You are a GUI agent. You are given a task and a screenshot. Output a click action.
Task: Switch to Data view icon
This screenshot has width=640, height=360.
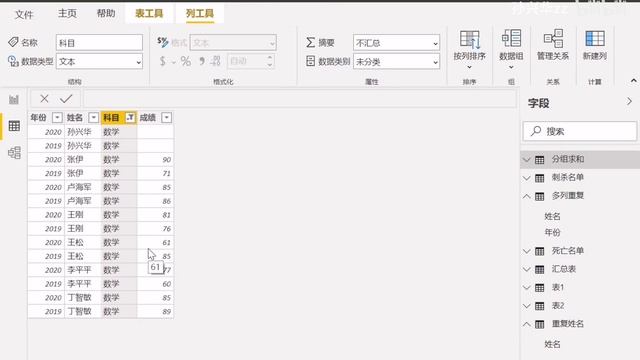[14, 126]
